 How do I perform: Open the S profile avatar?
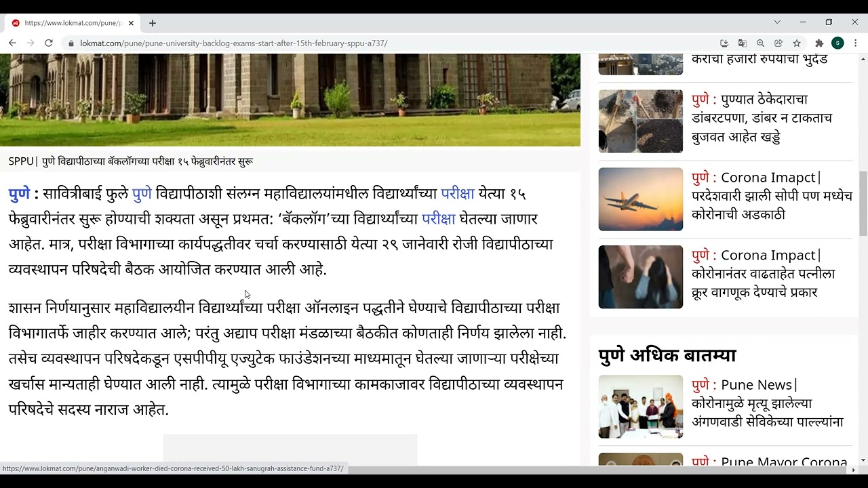pyautogui.click(x=837, y=43)
